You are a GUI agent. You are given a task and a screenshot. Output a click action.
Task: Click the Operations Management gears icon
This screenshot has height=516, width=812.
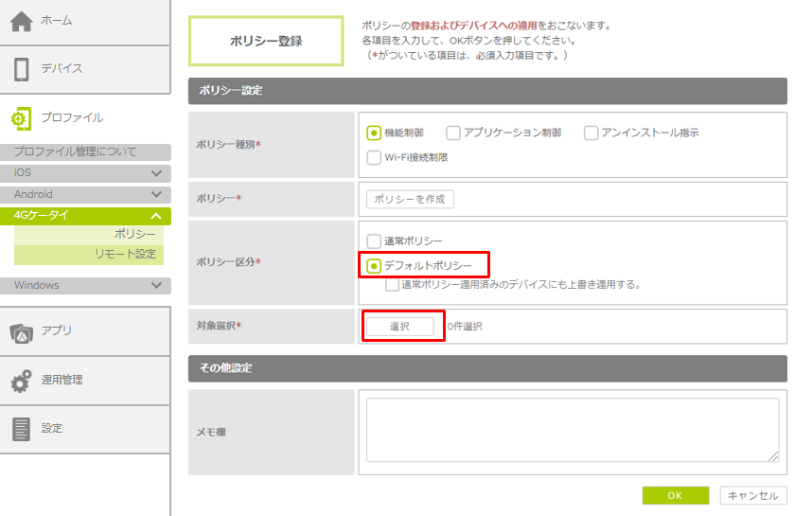coord(22,380)
